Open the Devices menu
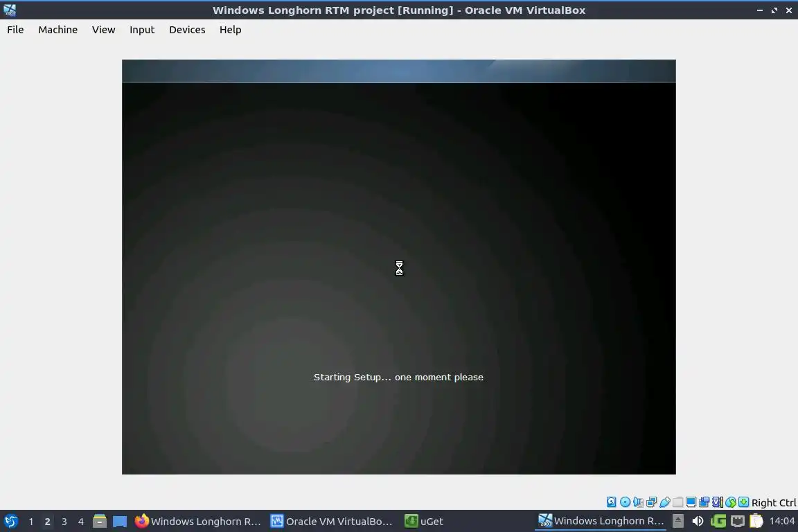 point(187,30)
